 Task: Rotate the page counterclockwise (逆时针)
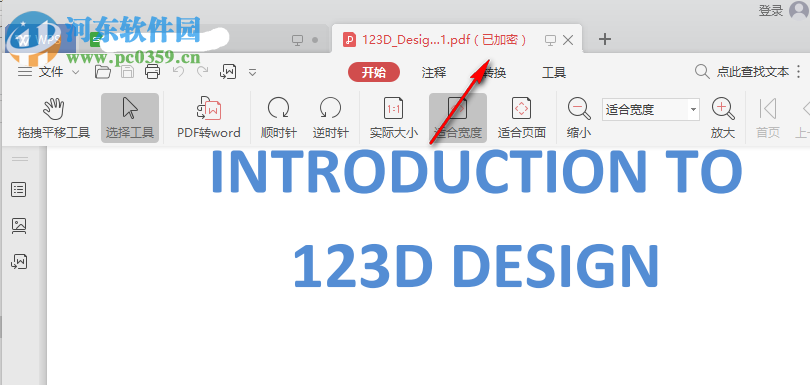point(330,118)
